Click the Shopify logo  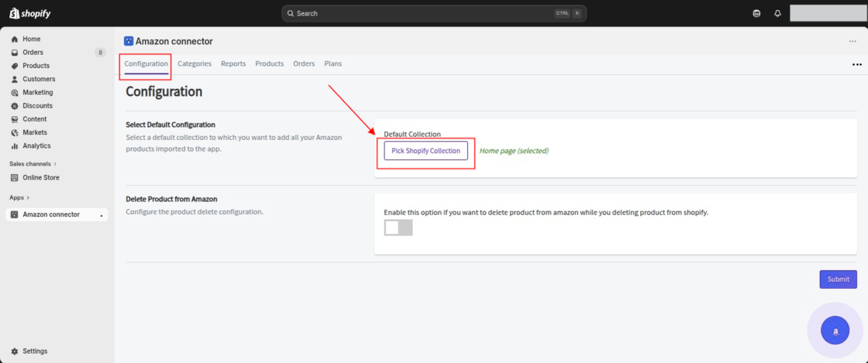(30, 13)
